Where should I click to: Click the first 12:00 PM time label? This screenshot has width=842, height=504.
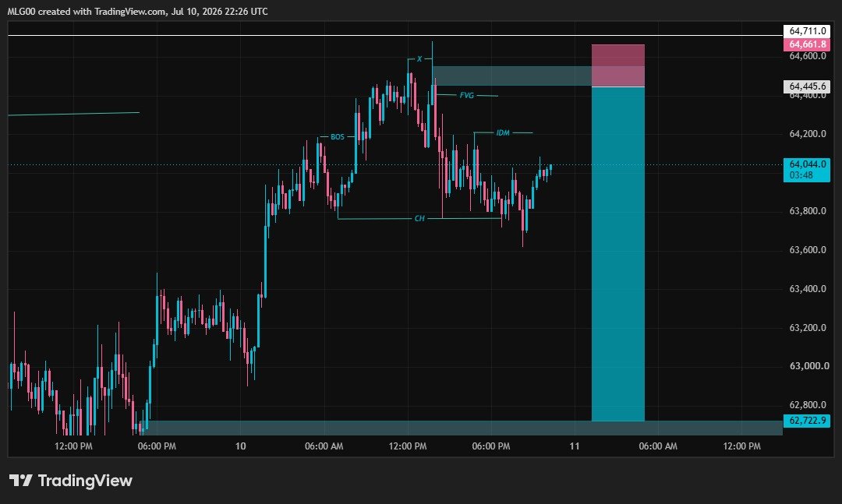(73, 446)
